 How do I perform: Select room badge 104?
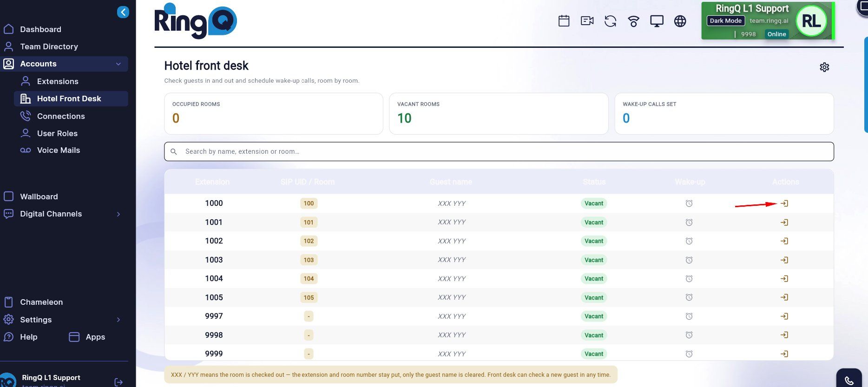309,279
